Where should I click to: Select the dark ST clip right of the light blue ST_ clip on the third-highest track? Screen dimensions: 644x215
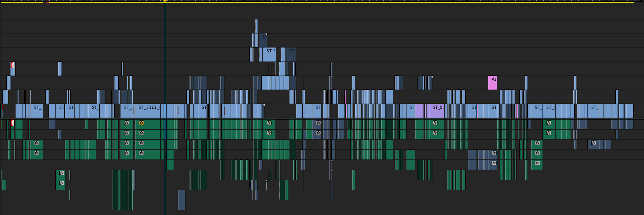click(x=290, y=54)
